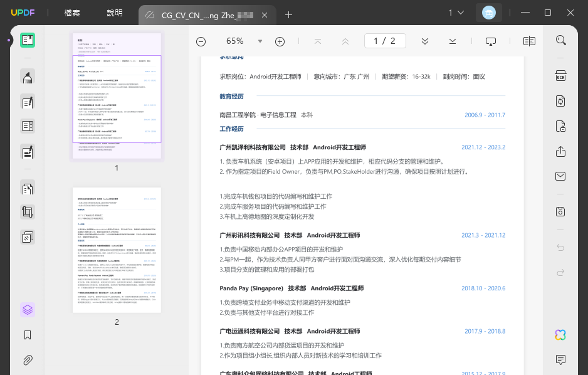
Task: Open the Bookmarks panel
Action: click(x=28, y=335)
